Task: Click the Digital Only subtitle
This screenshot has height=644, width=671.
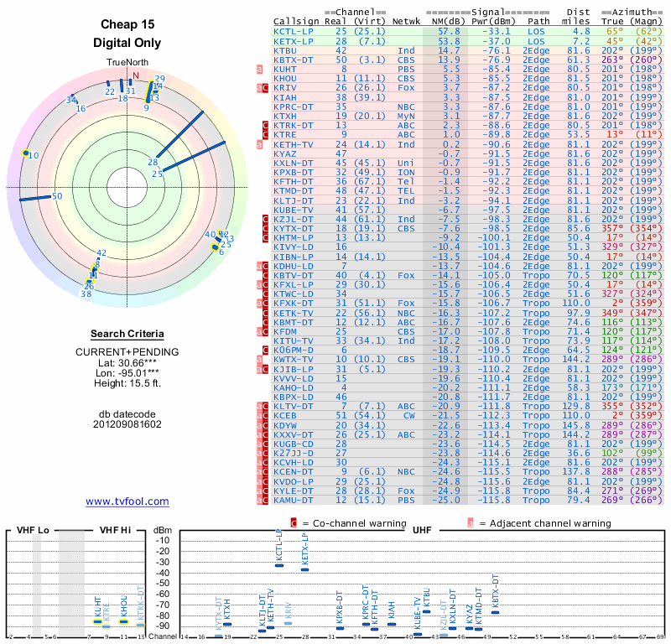Action: coord(127,43)
